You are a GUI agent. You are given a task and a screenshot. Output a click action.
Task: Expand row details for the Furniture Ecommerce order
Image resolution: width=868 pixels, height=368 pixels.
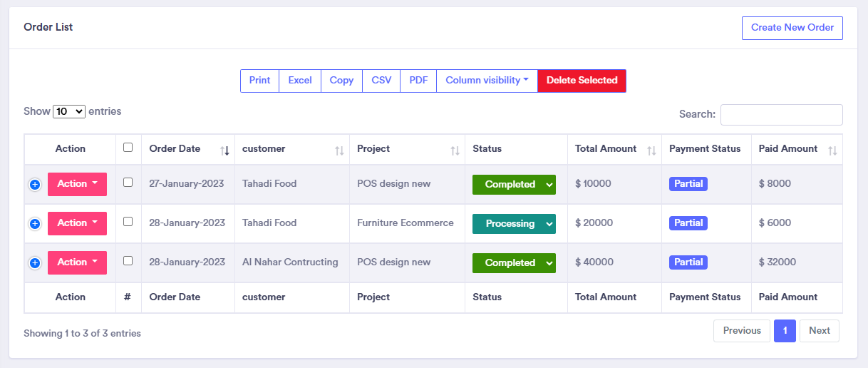tap(35, 224)
